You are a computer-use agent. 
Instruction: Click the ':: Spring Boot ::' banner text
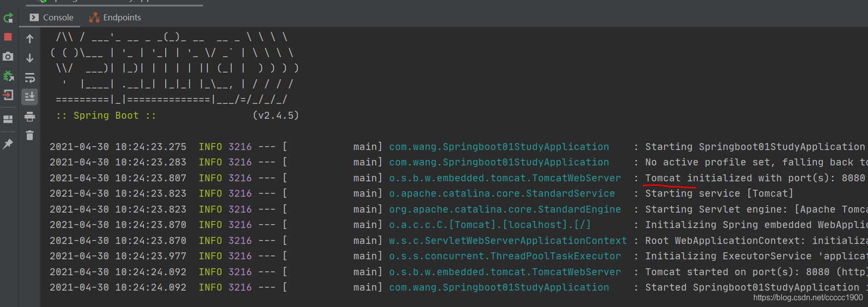106,115
